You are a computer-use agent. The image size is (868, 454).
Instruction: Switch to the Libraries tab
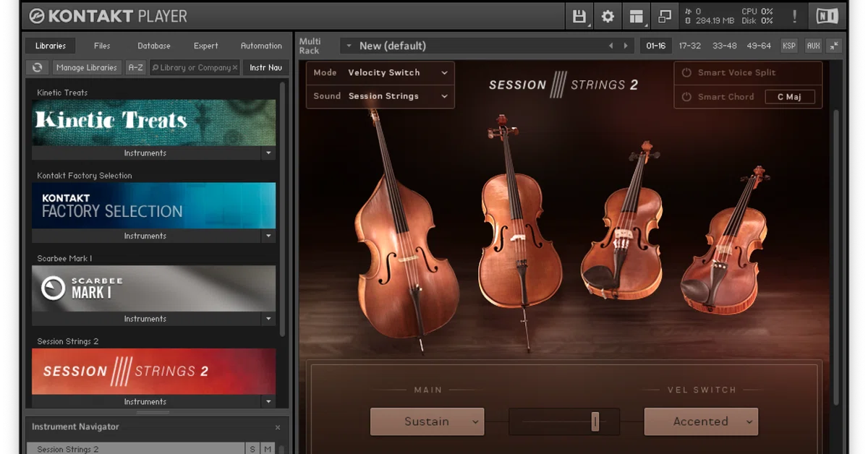(x=50, y=46)
